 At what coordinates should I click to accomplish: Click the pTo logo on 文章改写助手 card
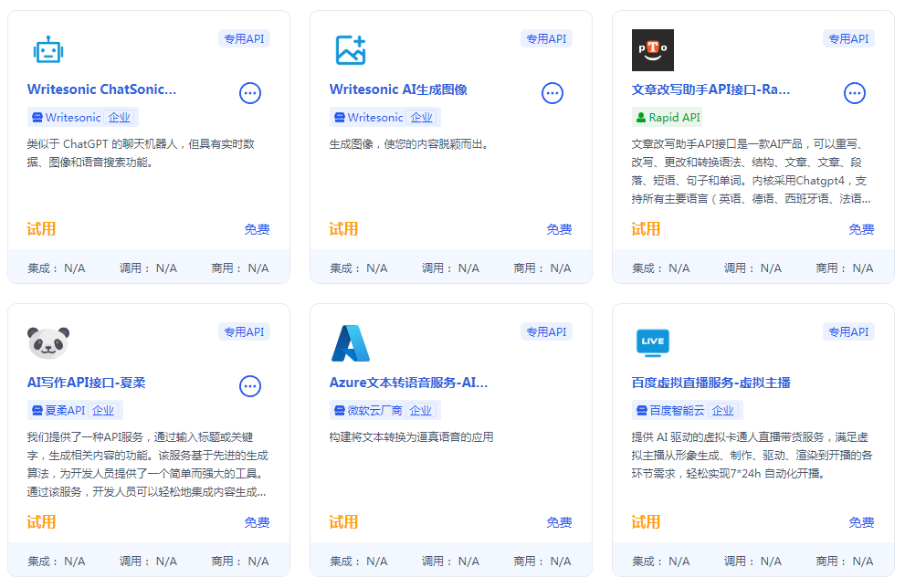tap(652, 50)
